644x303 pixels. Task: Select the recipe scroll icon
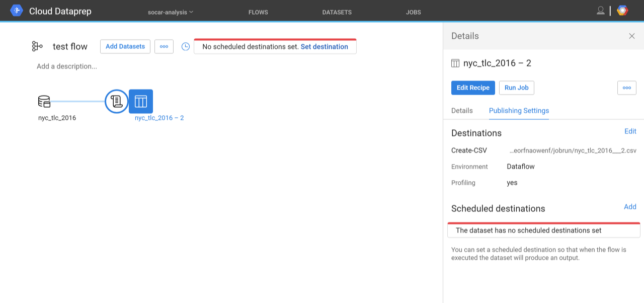pos(117,101)
